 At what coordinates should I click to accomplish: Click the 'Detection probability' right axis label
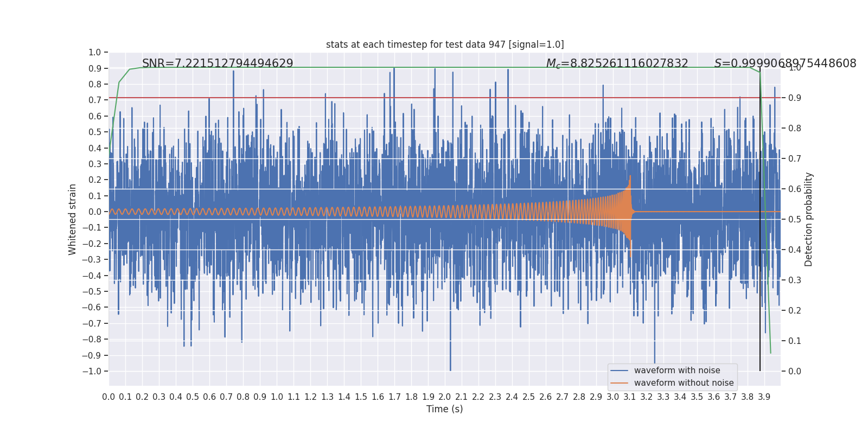[x=809, y=219]
